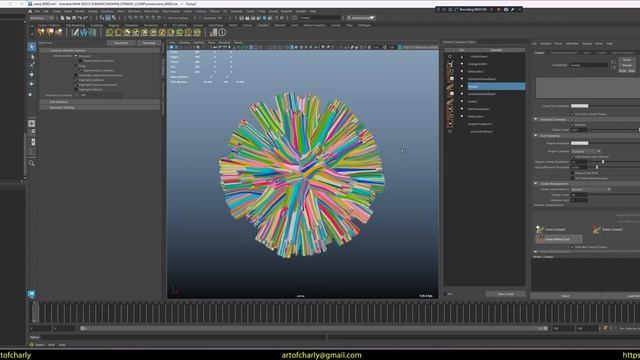Select the highlighted Clump row in the Groom Editor
Screen dimensions: 640x360
click(496, 86)
